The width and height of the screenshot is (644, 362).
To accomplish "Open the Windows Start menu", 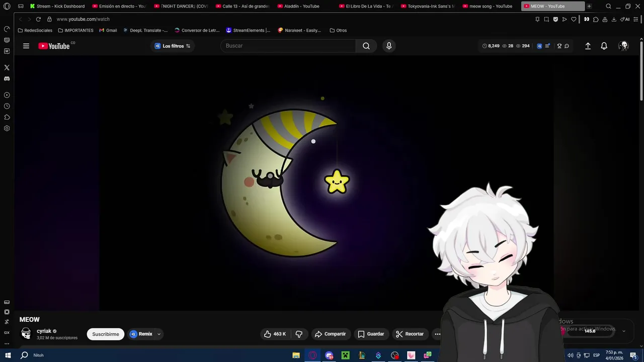I will [8, 355].
